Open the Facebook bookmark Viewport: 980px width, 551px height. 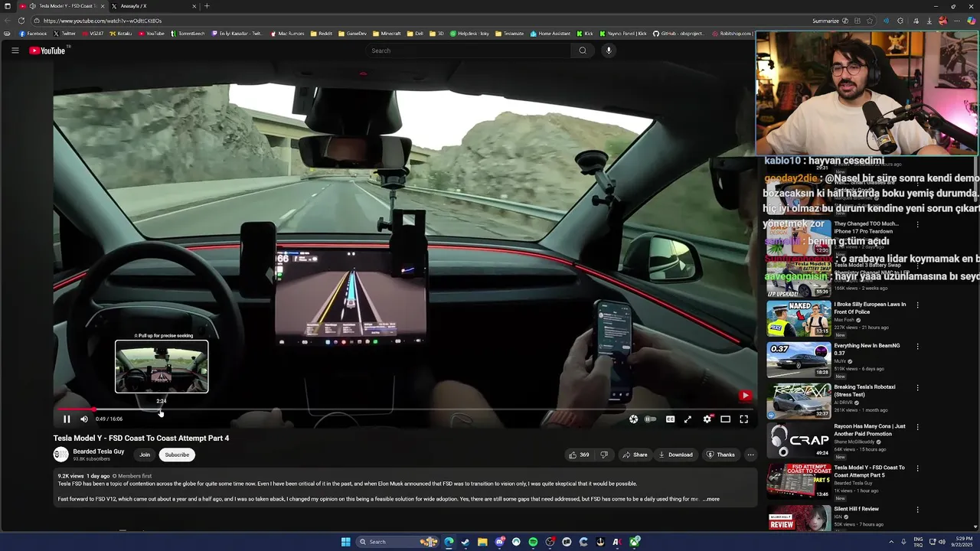coord(33,34)
